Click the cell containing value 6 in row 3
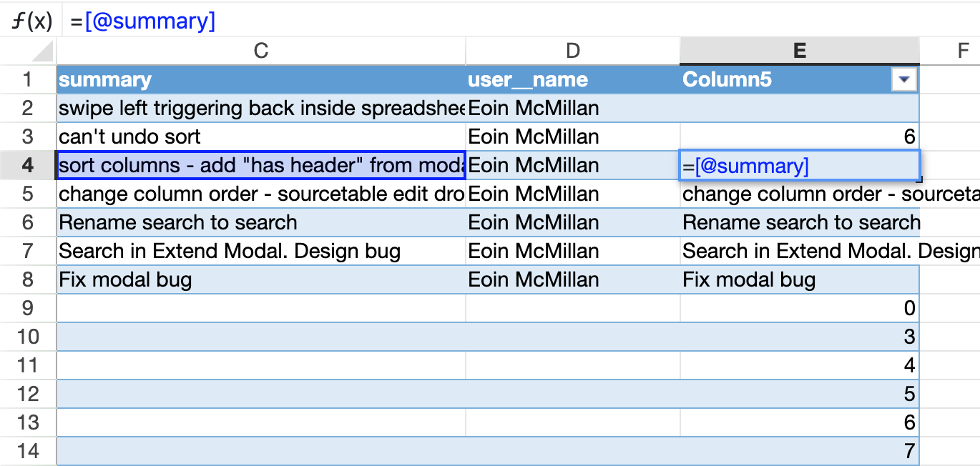Screen dimensions: 980x466 (x=799, y=137)
